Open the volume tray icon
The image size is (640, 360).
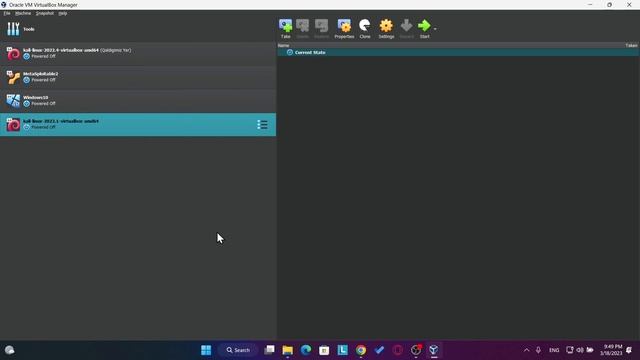click(x=580, y=350)
